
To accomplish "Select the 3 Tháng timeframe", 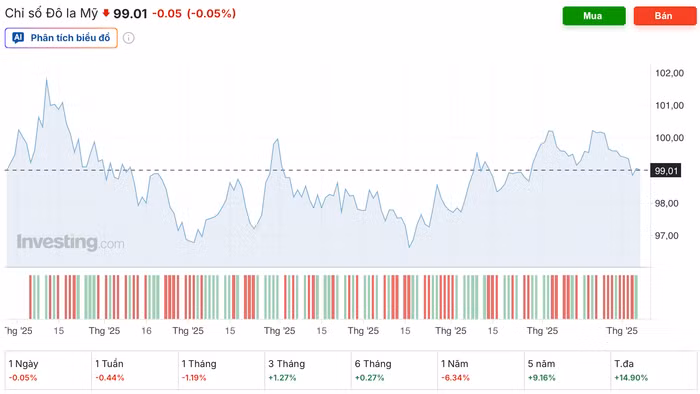I will tap(308, 370).
